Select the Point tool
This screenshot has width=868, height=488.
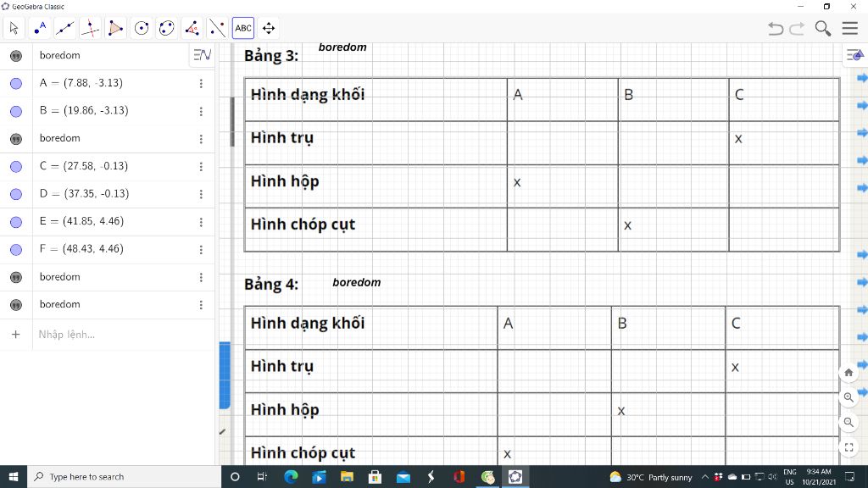(x=39, y=28)
